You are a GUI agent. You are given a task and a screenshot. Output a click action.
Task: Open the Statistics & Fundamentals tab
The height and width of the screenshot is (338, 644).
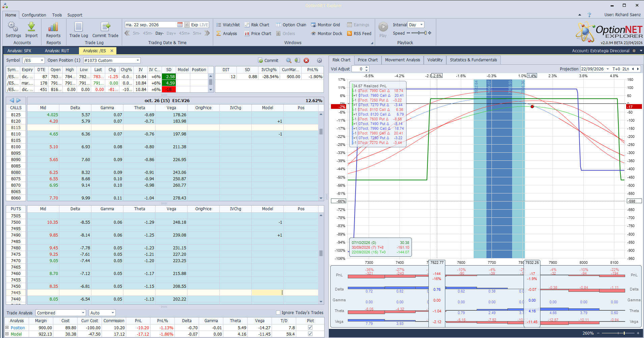[473, 60]
